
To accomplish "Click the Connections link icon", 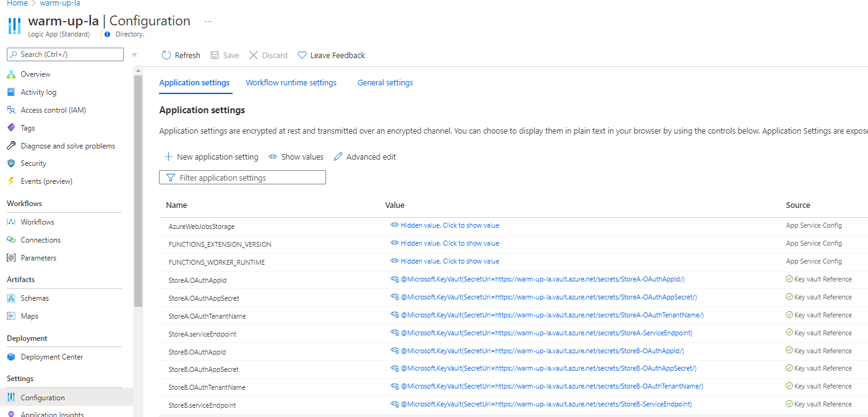I will 11,240.
